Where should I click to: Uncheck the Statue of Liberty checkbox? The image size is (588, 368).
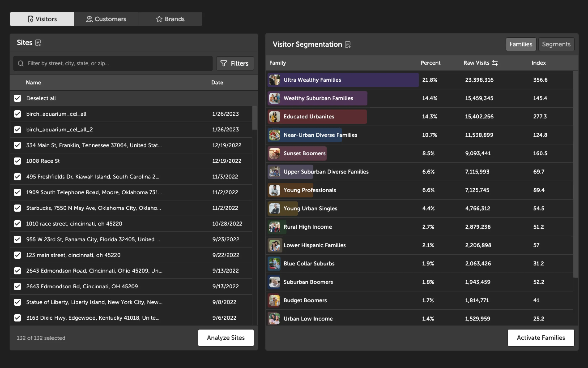17,302
